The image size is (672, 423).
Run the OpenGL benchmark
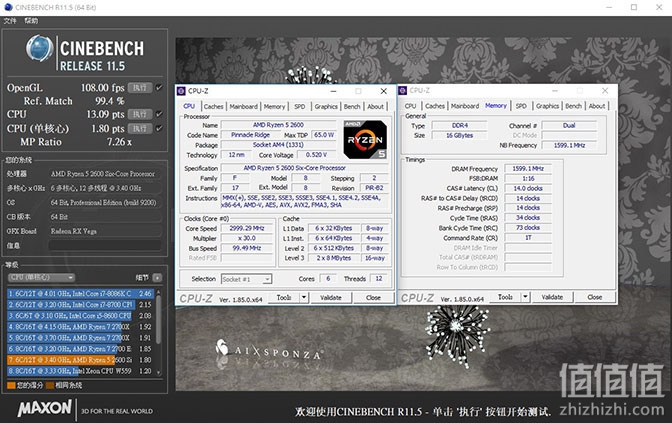[x=140, y=87]
